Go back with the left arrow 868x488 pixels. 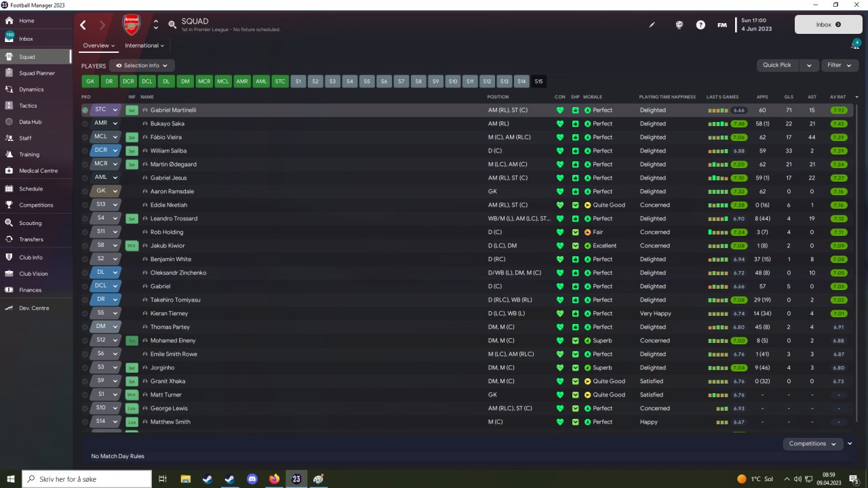tap(83, 25)
